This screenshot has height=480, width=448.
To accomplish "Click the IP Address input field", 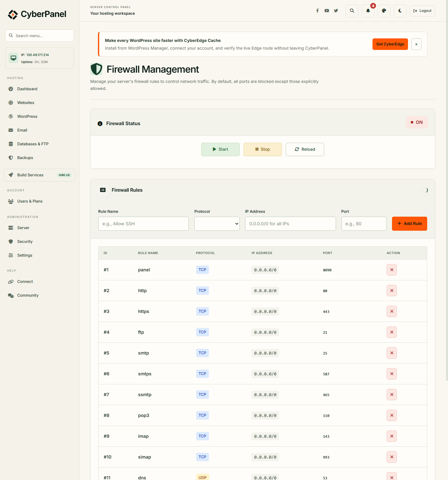I will coord(291,224).
